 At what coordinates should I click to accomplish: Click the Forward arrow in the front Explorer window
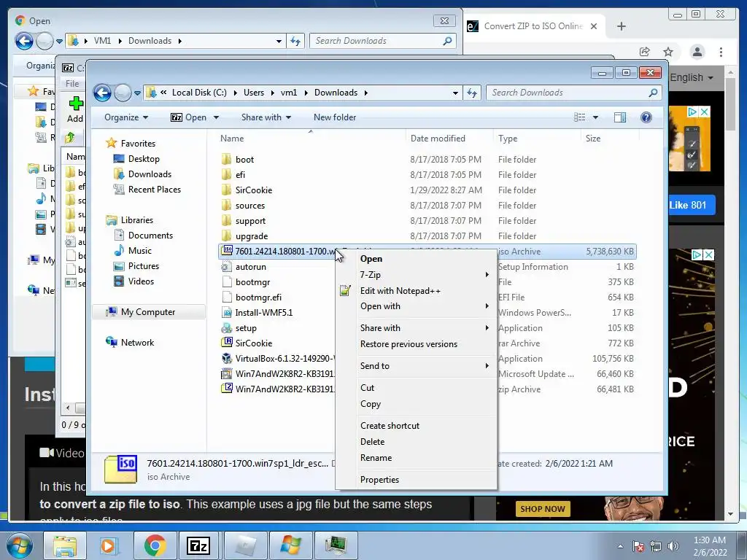[123, 93]
